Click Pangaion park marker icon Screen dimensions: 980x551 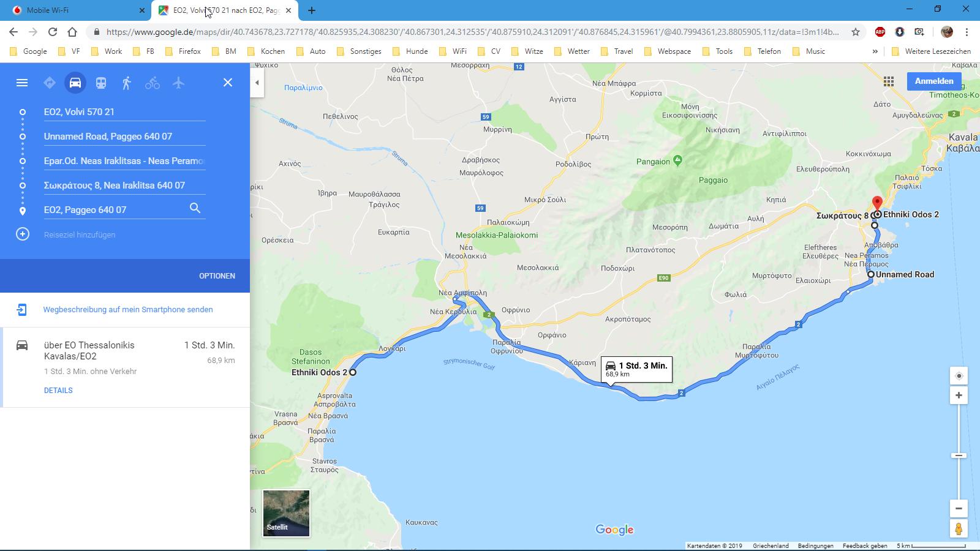677,160
